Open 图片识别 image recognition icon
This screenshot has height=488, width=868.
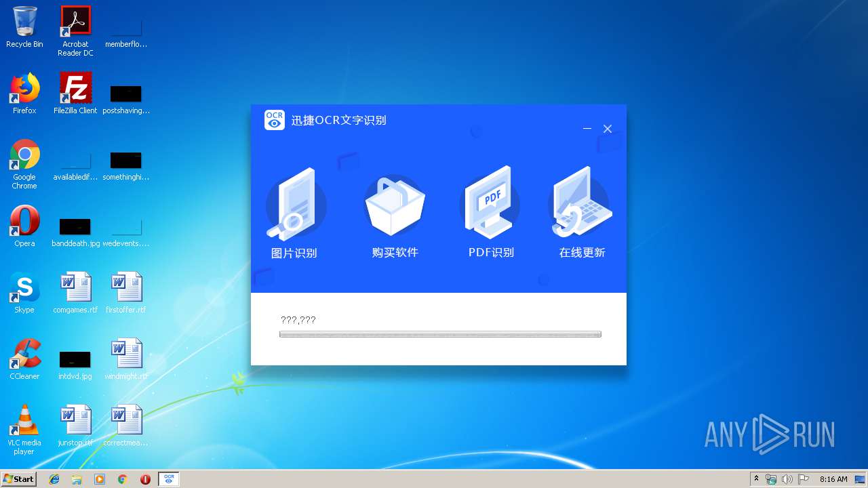click(296, 204)
